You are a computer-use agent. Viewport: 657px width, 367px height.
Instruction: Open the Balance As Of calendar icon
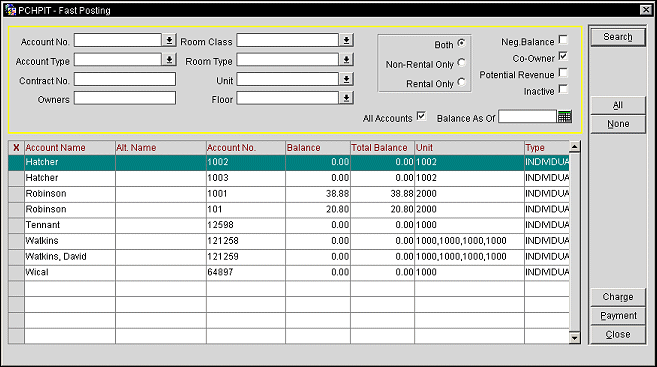(564, 117)
